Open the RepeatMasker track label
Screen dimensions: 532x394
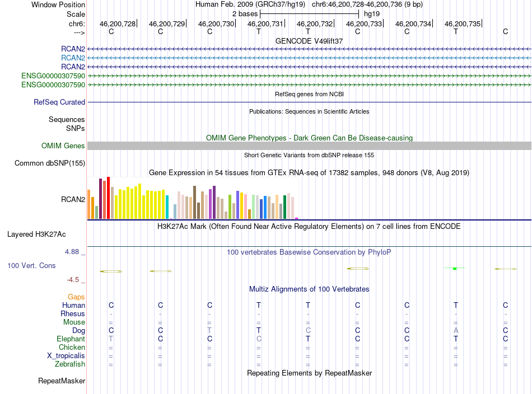tap(62, 381)
